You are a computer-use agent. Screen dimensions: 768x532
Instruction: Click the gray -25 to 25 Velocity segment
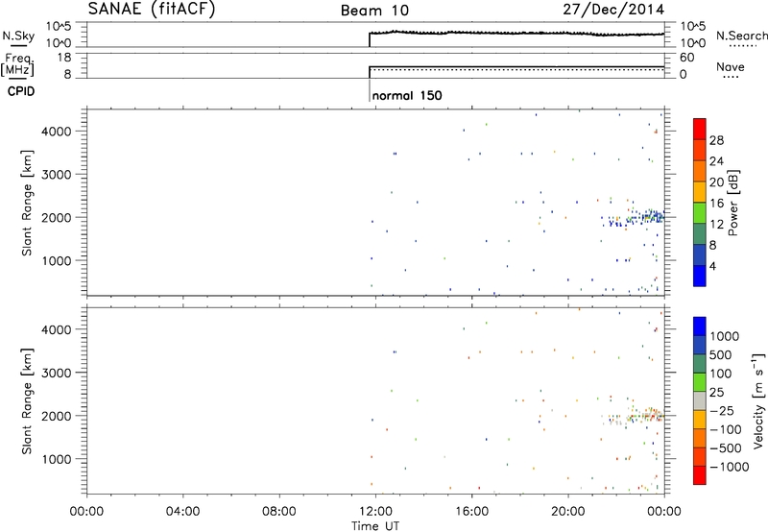[x=700, y=400]
